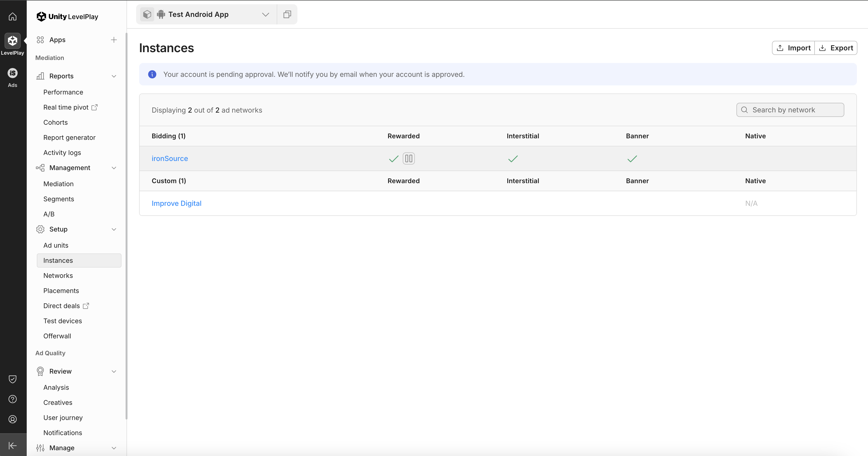Click the Bidding (1) header
The width and height of the screenshot is (868, 456).
168,136
